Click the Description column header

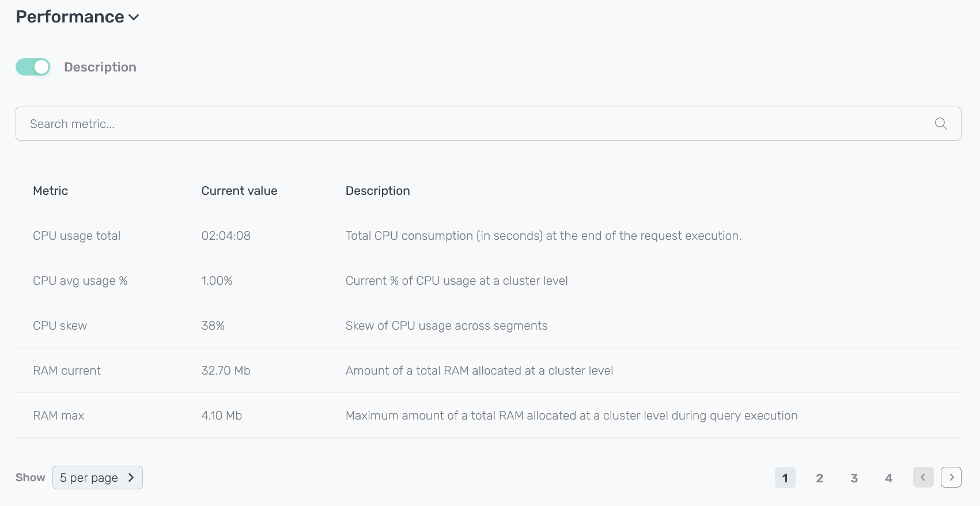pos(377,191)
